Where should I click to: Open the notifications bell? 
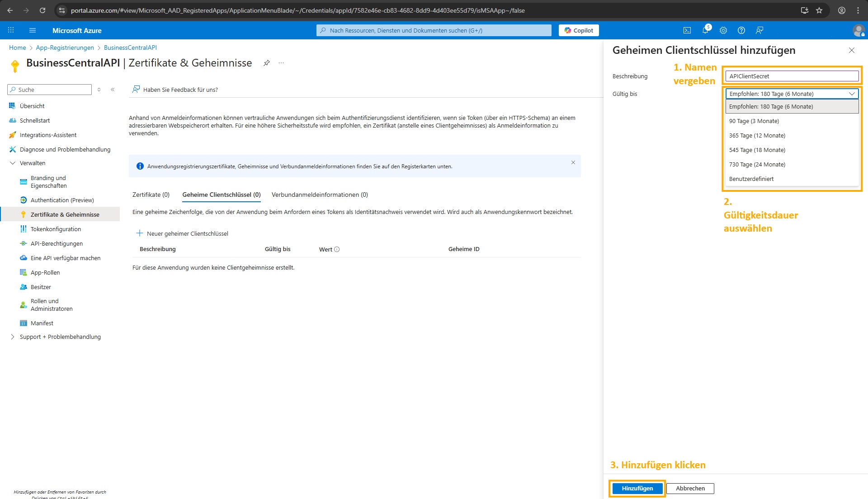(x=705, y=30)
